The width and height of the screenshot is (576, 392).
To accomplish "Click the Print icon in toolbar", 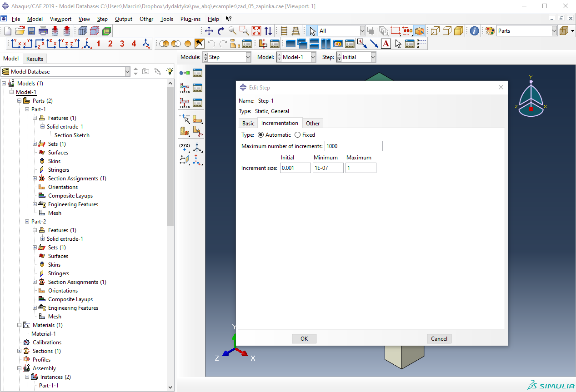I will click(x=43, y=31).
